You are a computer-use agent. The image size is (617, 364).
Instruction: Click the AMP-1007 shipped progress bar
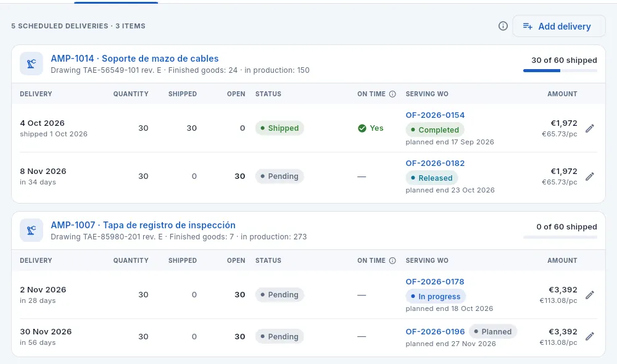(x=560, y=238)
